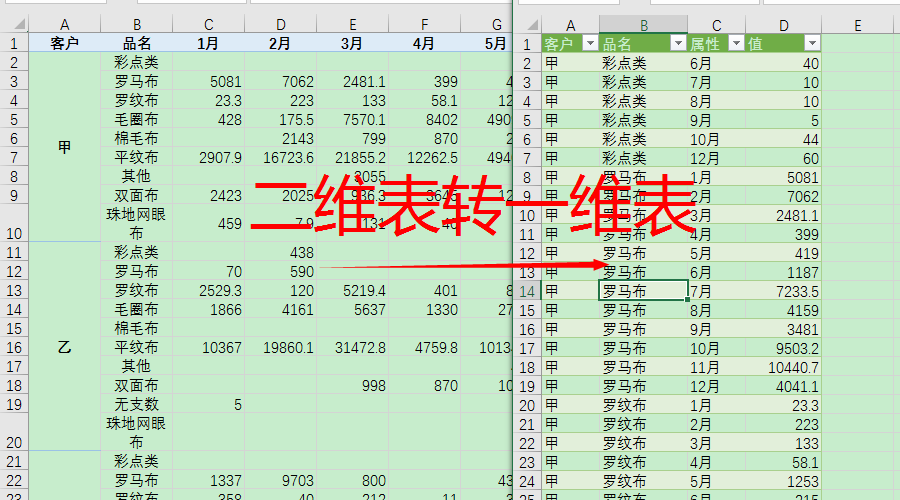
Task: Click cell with value 10367
Action: click(208, 347)
